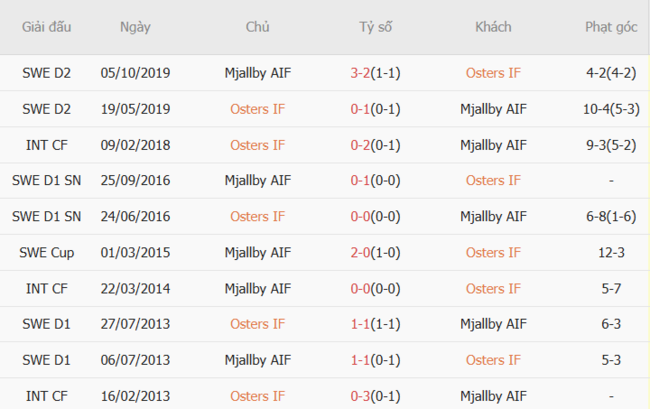Screen dimensions: 650x409
Task: Open Osters IF link in 05/10/2019 row
Action: coord(493,72)
